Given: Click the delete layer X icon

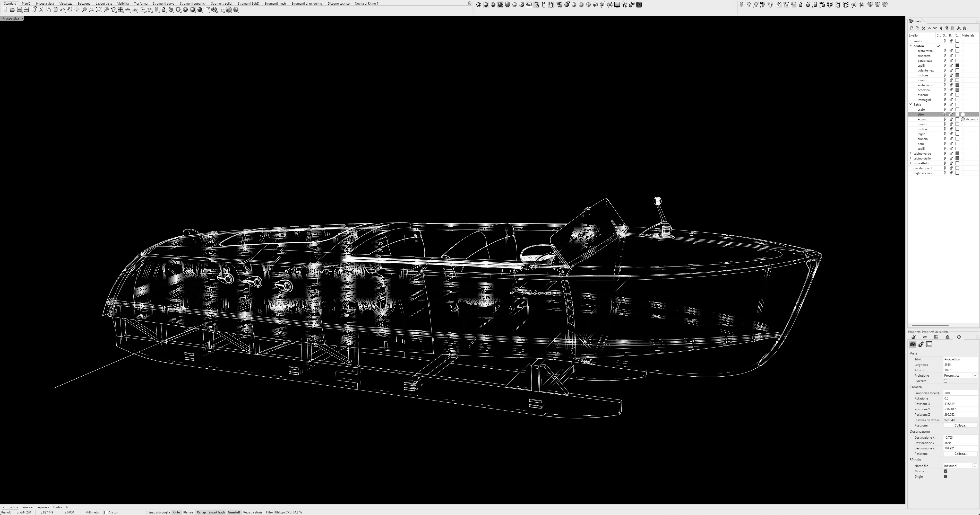Looking at the screenshot, I should tap(923, 29).
